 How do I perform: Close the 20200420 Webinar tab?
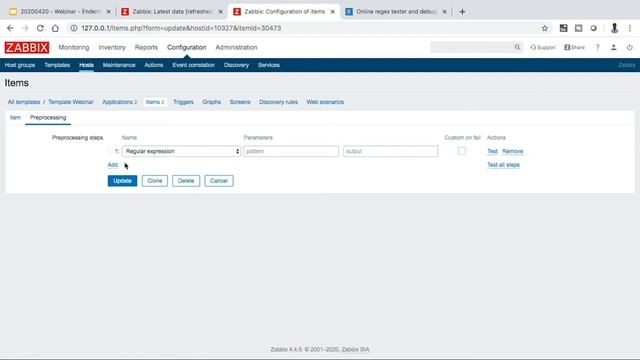tap(109, 12)
